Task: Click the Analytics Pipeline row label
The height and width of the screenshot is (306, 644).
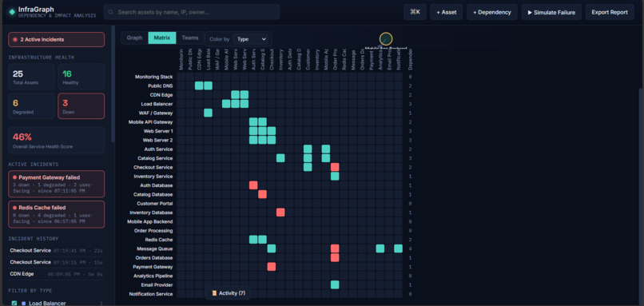Action: coord(153,276)
